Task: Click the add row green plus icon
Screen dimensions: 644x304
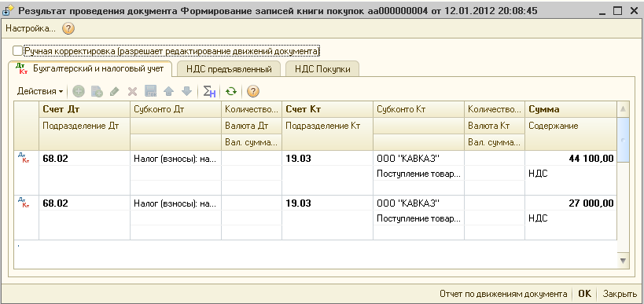Action: pos(79,91)
